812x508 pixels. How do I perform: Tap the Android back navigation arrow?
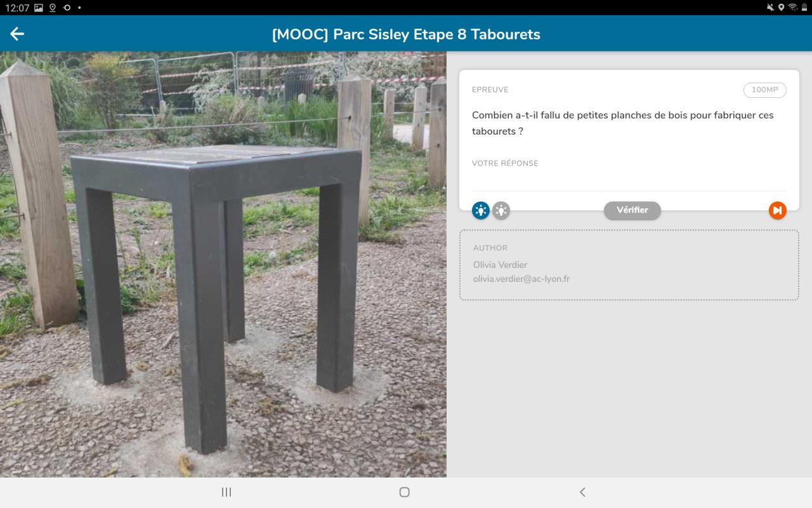582,491
